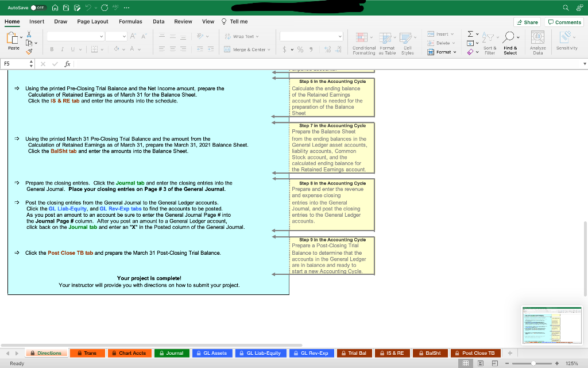Open Format as Table
The height and width of the screenshot is (368, 588).
click(x=387, y=44)
